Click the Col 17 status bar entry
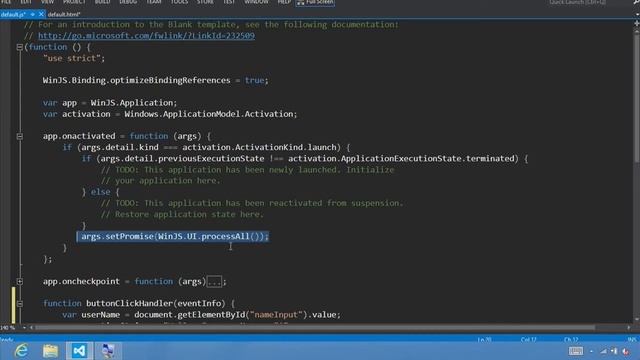640x360 pixels. coord(529,340)
